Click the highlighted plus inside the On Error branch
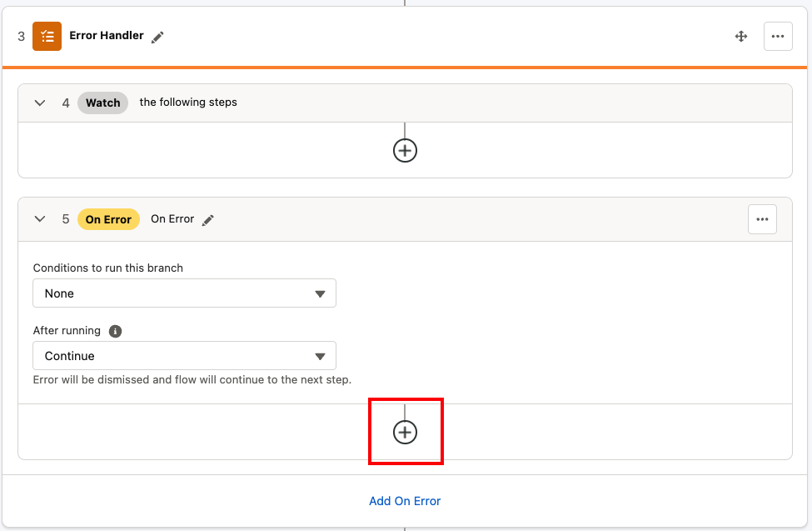Screen dimensions: 812x531 pos(406,432)
